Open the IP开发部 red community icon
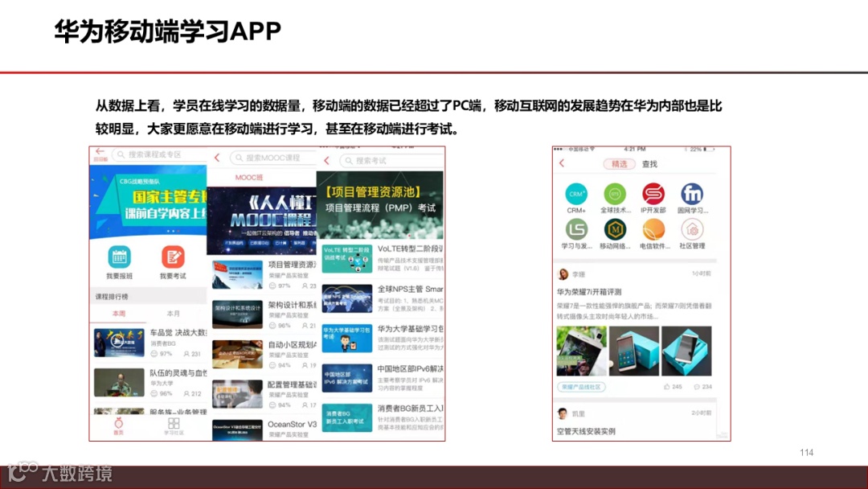The height and width of the screenshot is (489, 868). click(x=653, y=194)
